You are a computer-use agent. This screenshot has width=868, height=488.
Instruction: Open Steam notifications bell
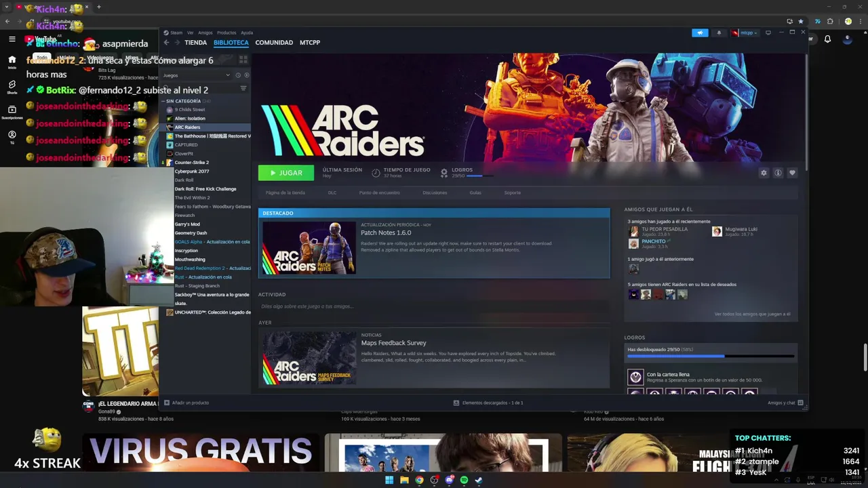point(719,33)
